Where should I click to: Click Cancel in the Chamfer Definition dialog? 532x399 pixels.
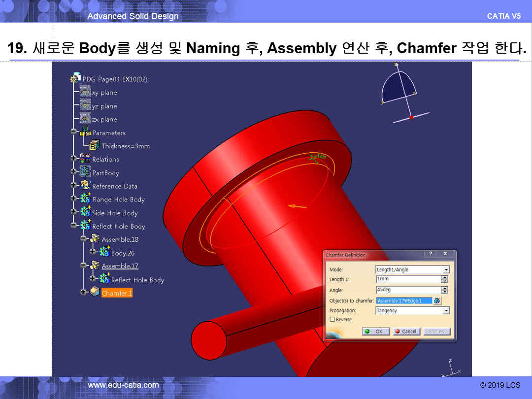pos(405,332)
